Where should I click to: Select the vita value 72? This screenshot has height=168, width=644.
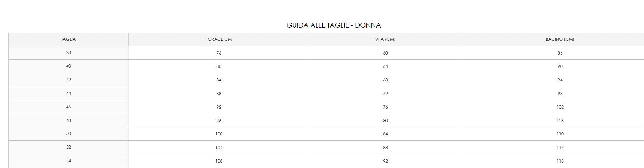[x=385, y=94]
